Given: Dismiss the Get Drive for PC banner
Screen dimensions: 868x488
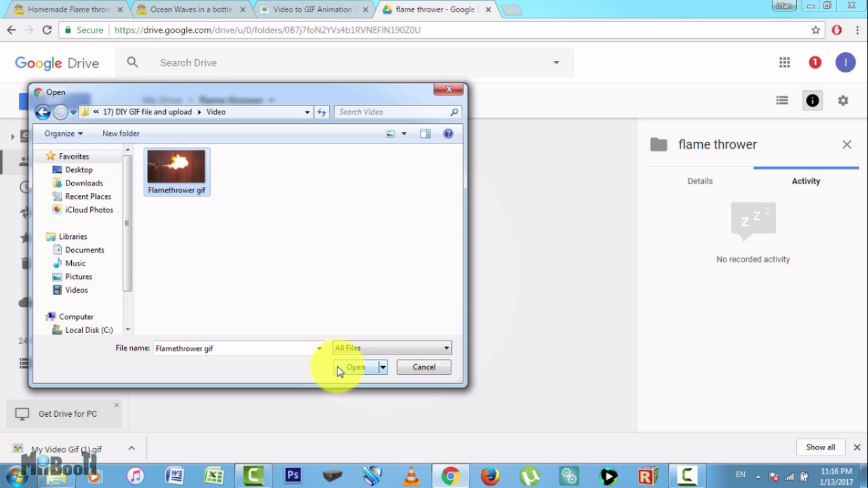Looking at the screenshot, I should point(116,405).
